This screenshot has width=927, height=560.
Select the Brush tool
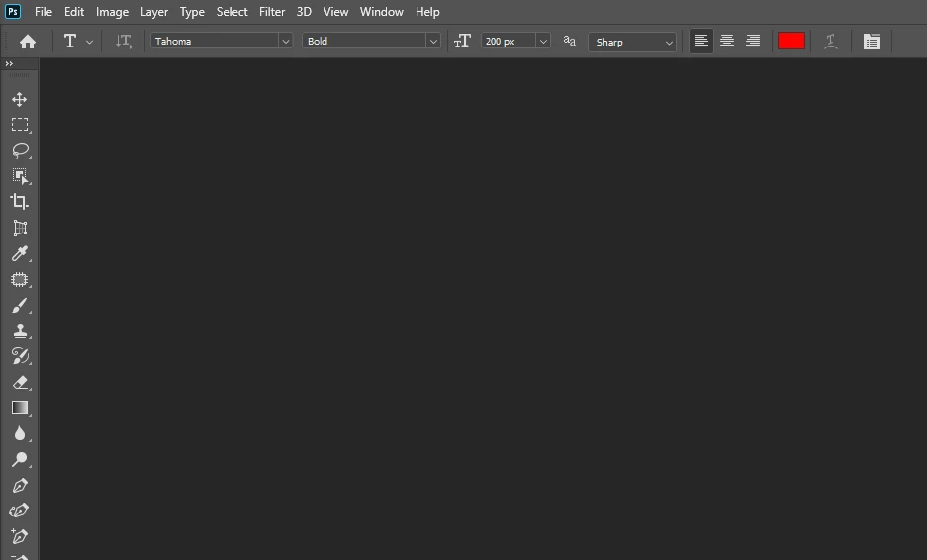(x=20, y=306)
